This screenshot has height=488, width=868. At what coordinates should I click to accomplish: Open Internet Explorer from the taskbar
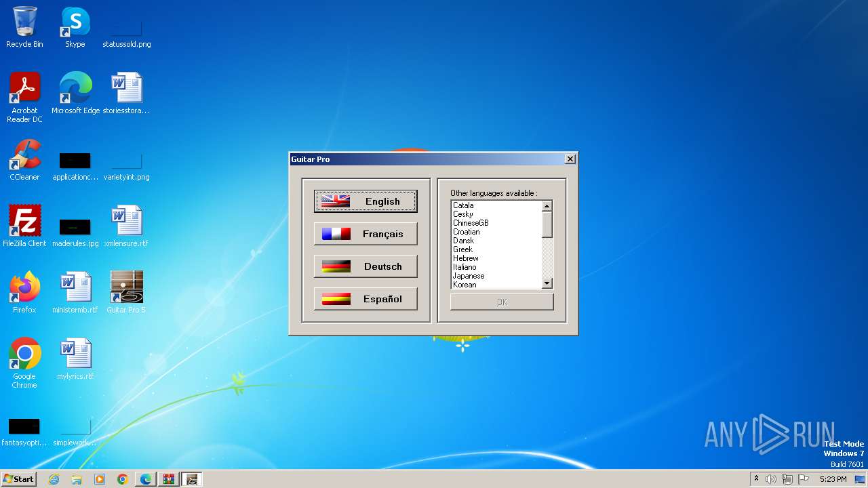pos(54,479)
